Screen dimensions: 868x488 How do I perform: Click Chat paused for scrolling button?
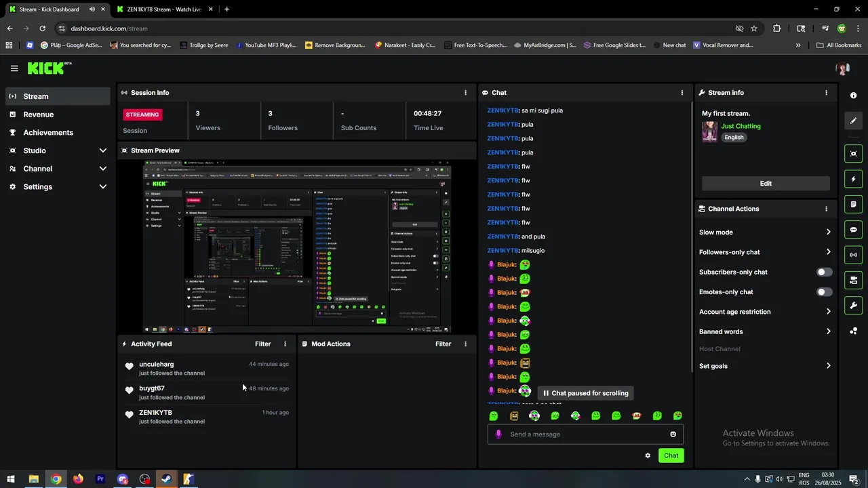pyautogui.click(x=586, y=393)
